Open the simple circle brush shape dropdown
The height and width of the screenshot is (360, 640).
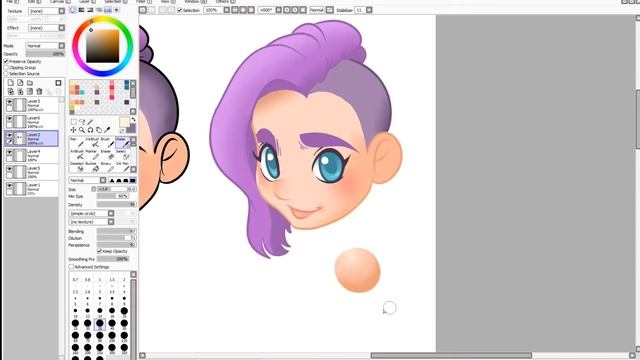pyautogui.click(x=91, y=213)
